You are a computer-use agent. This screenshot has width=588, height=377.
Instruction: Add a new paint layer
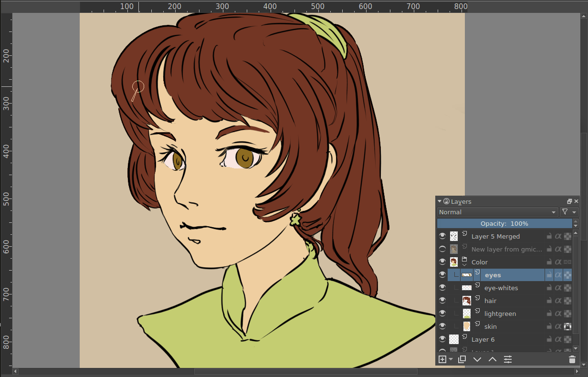(442, 359)
